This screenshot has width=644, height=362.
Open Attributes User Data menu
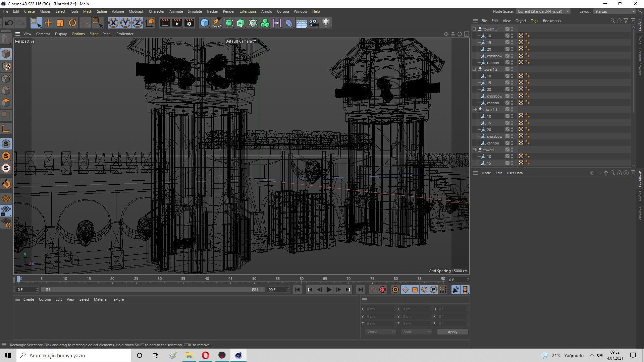pyautogui.click(x=515, y=173)
